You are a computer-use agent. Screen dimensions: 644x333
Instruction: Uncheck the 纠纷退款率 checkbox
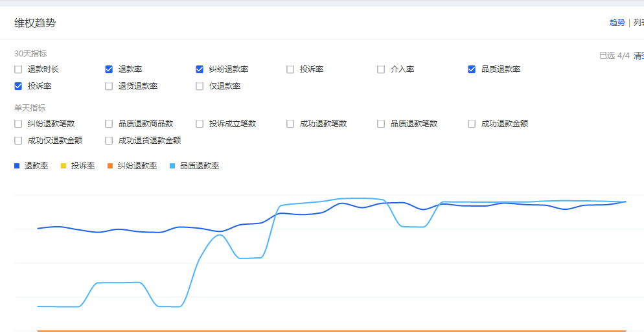(200, 69)
